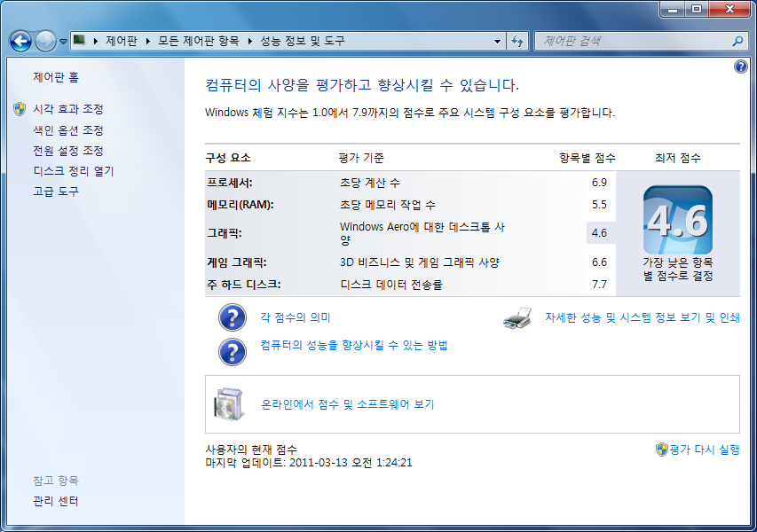Screen dimensions: 757x532
Task: Open the arrow before 제어판 breadcrumb
Action: click(x=96, y=41)
